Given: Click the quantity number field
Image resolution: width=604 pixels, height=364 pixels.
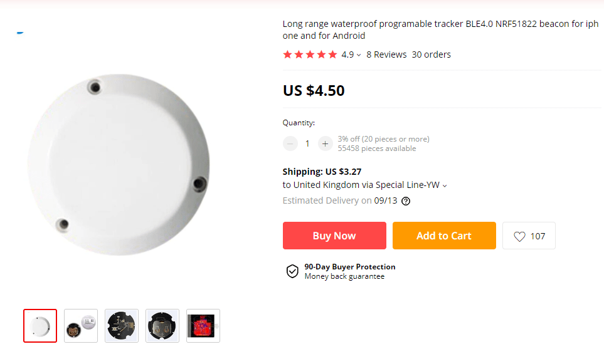Looking at the screenshot, I should 307,143.
